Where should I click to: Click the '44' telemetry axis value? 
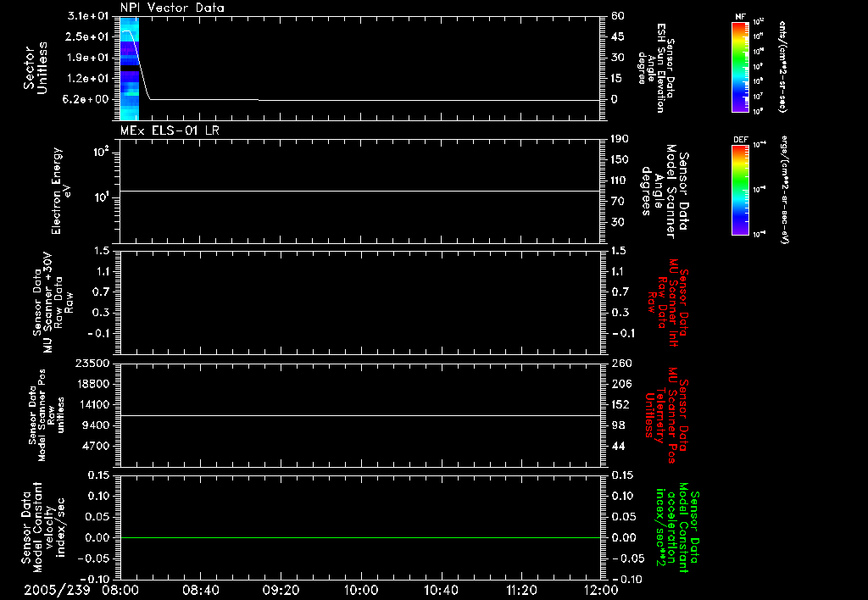[618, 446]
